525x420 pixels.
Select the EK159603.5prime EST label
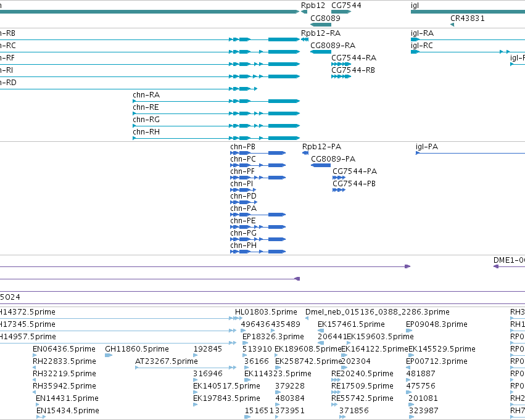pyautogui.click(x=381, y=337)
